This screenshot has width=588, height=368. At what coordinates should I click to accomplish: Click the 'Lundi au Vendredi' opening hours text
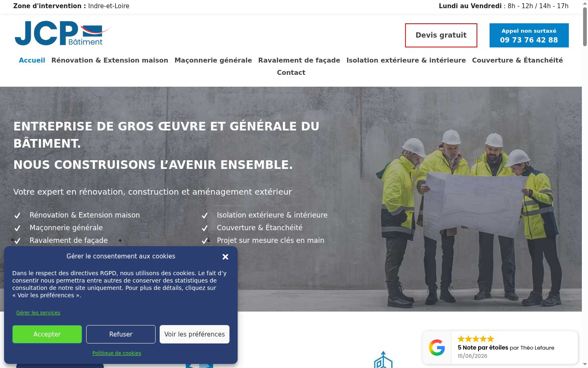click(503, 6)
